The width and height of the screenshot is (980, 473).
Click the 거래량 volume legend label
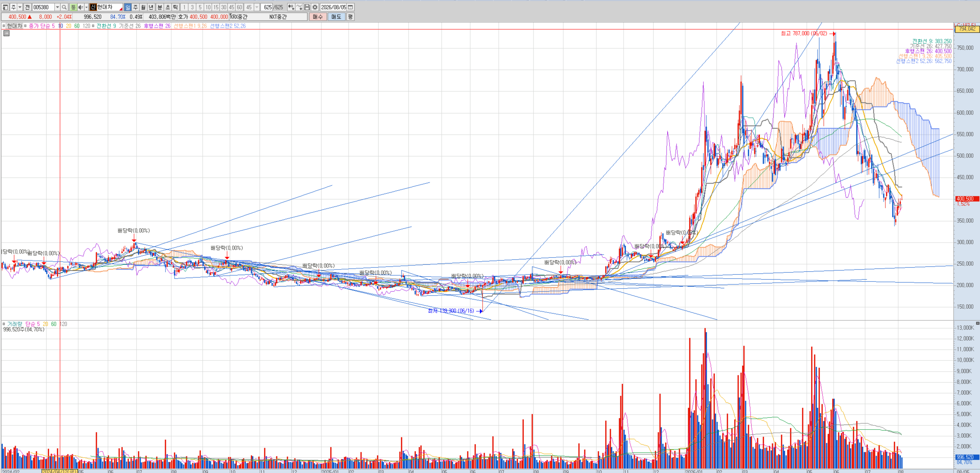point(15,324)
